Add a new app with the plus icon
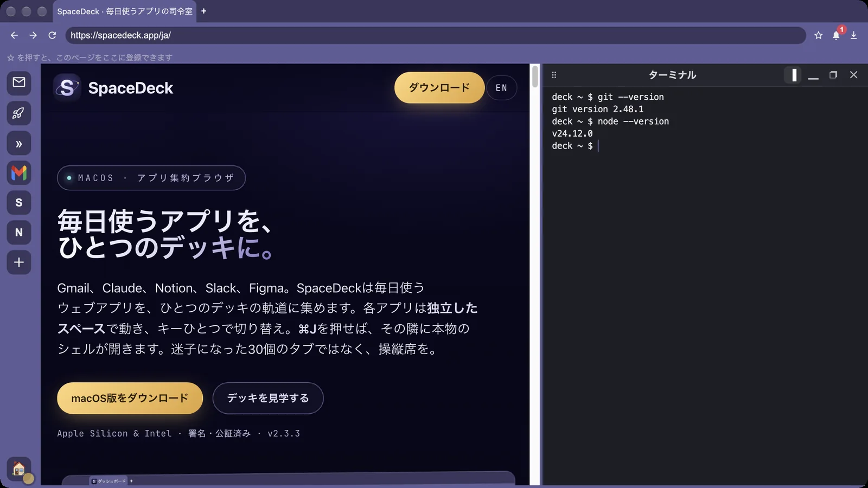 (19, 262)
